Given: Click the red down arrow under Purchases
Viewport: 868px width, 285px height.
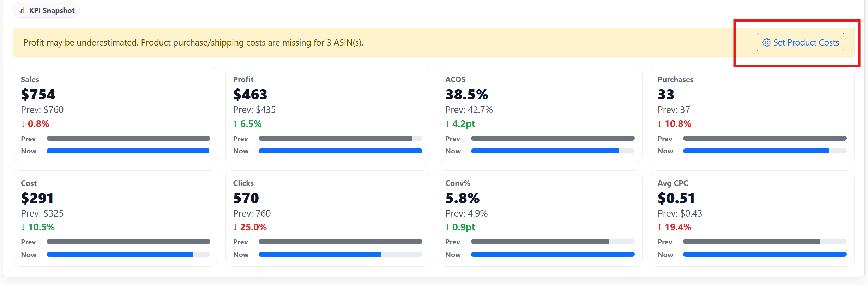Looking at the screenshot, I should tap(660, 124).
